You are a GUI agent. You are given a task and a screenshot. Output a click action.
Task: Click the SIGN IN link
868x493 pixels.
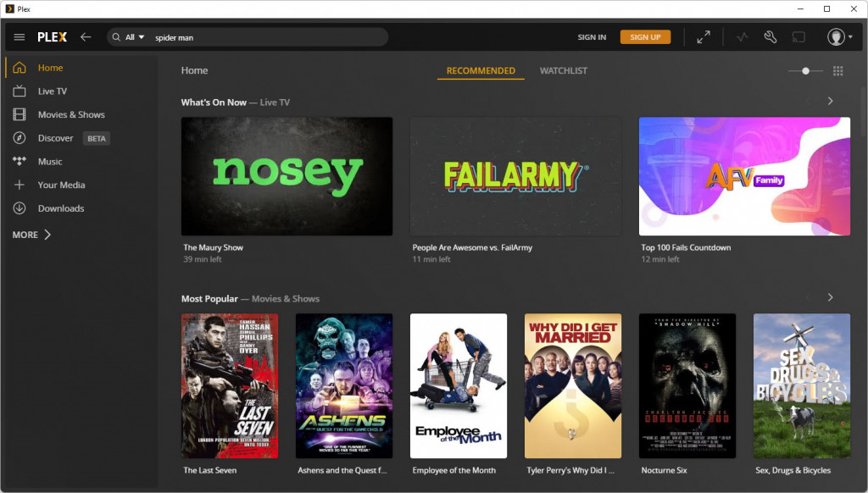(592, 37)
